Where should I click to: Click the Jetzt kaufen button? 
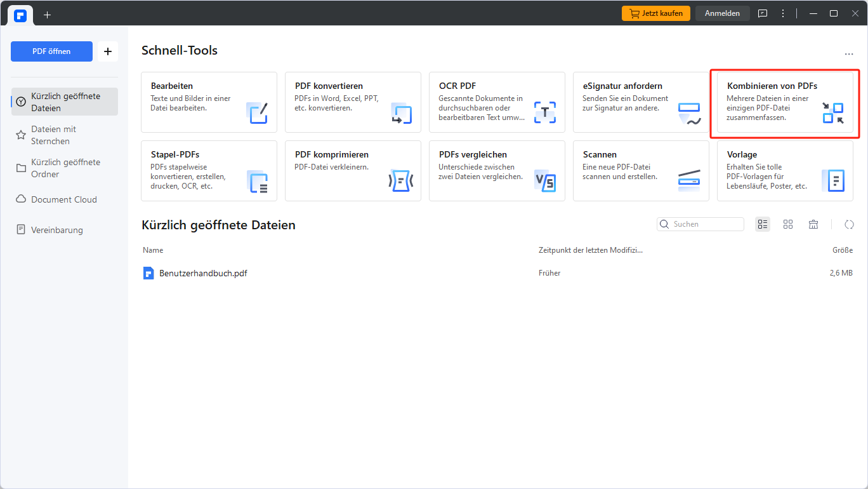[655, 13]
